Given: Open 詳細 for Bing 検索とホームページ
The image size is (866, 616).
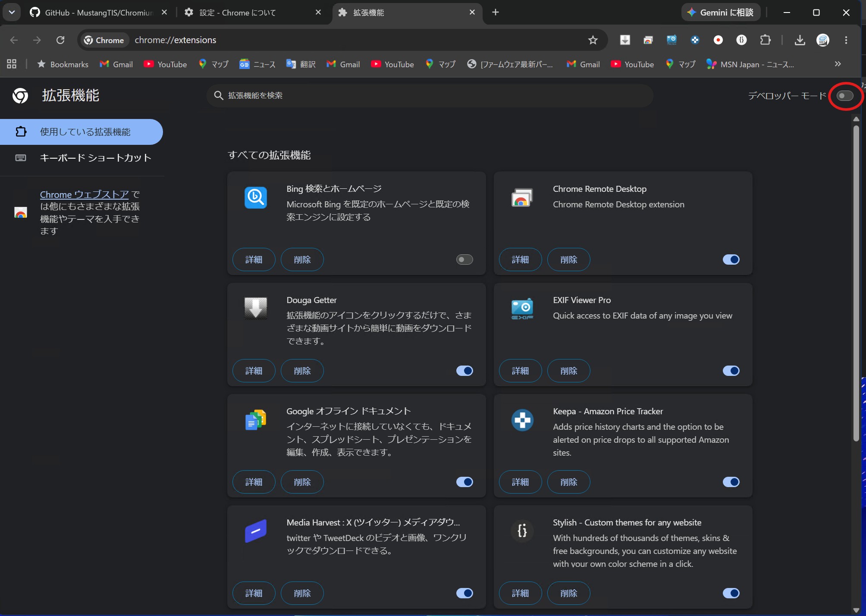Looking at the screenshot, I should tap(254, 260).
